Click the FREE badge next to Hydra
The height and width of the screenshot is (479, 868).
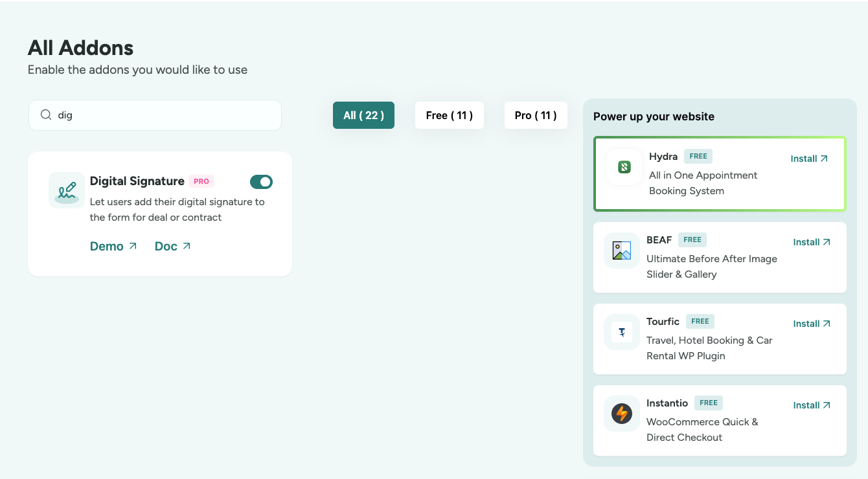698,156
